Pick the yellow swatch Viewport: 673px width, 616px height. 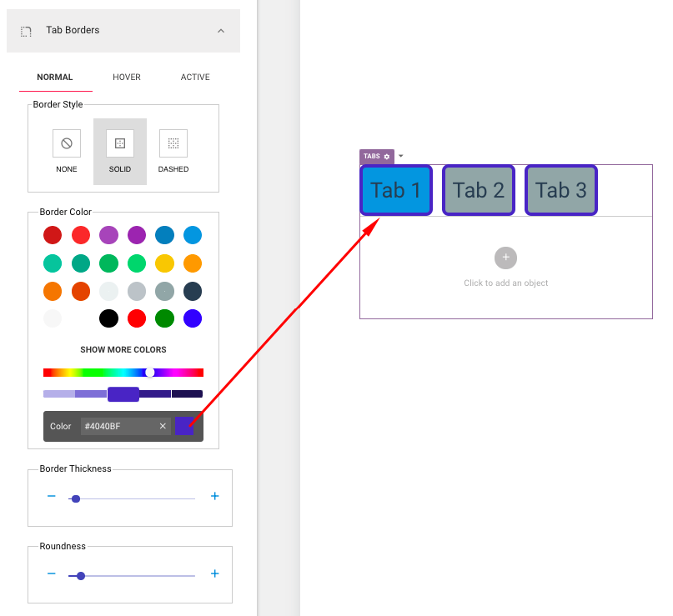coord(165,263)
